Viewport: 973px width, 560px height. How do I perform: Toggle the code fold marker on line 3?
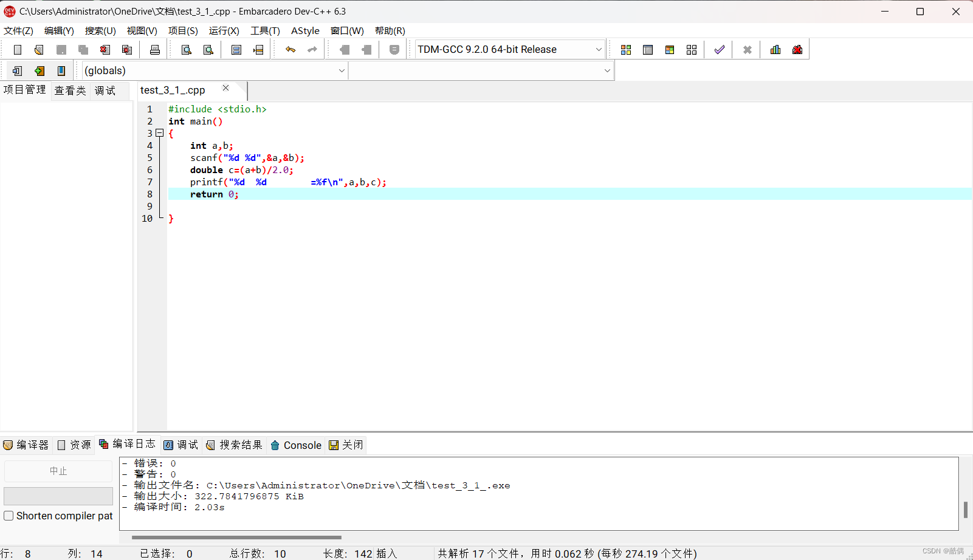tap(159, 132)
